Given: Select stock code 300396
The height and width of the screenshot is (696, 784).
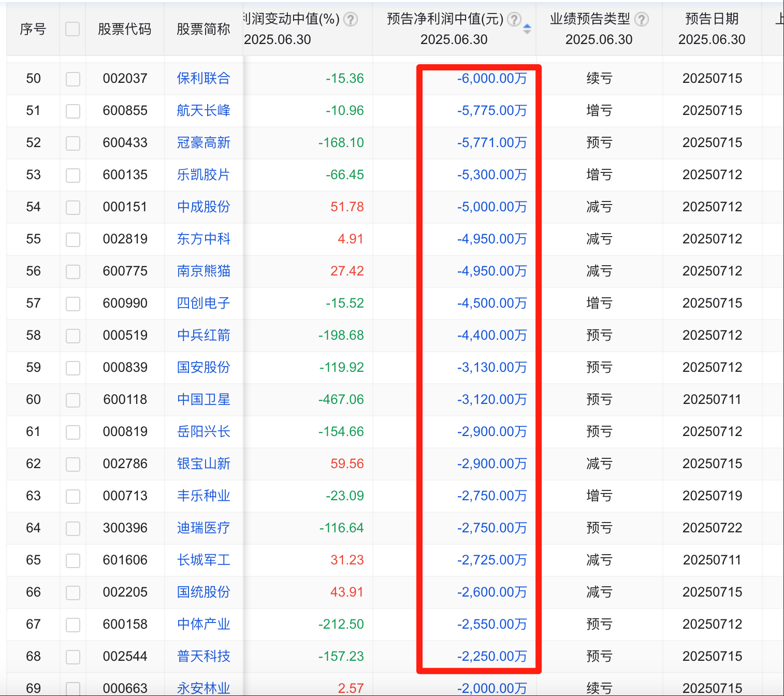Looking at the screenshot, I should click(x=125, y=528).
